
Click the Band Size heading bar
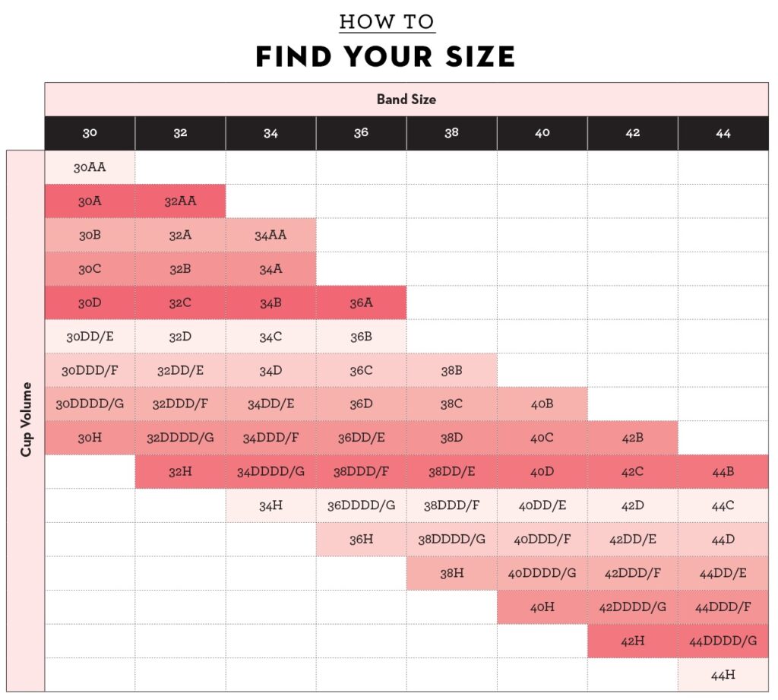coord(406,100)
